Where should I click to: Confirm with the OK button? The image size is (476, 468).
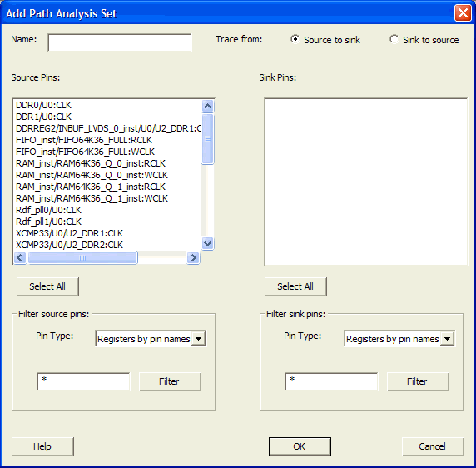(300, 446)
